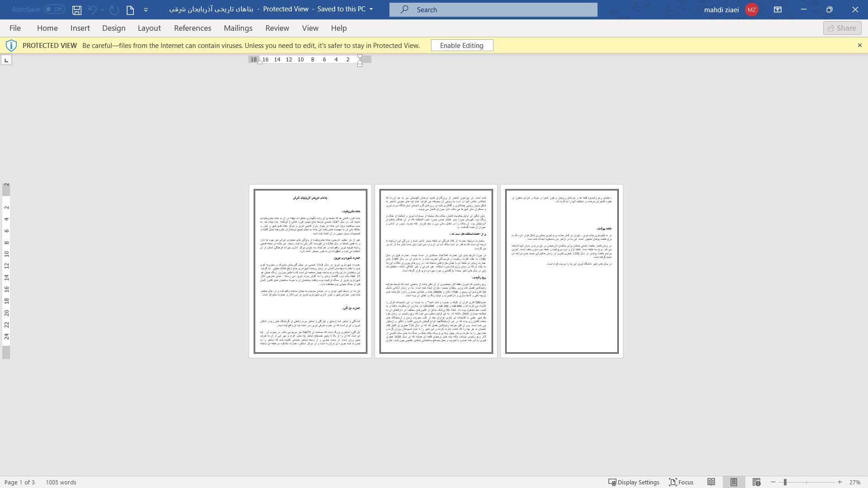Open the Review tab

[x=277, y=28]
